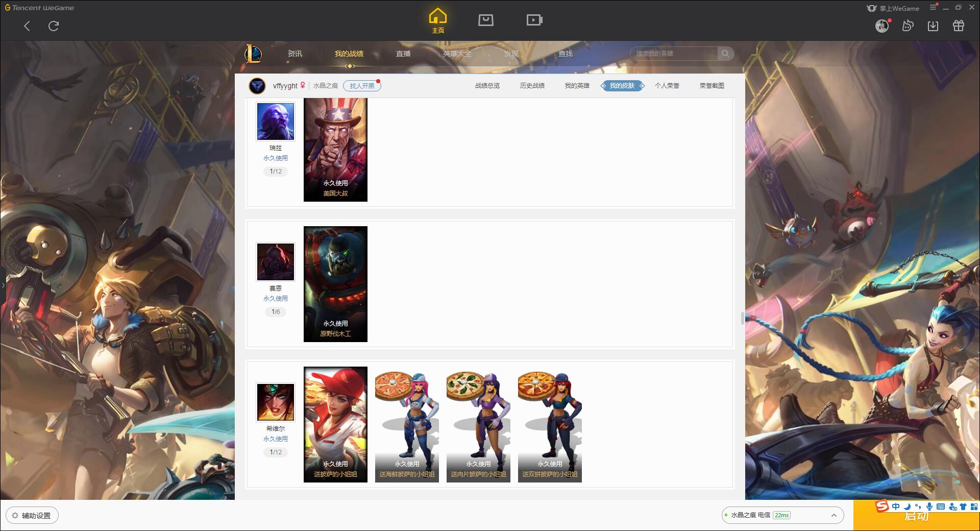This screenshot has height=531, width=980.
Task: Click the Sogou input method S logo
Action: [883, 506]
